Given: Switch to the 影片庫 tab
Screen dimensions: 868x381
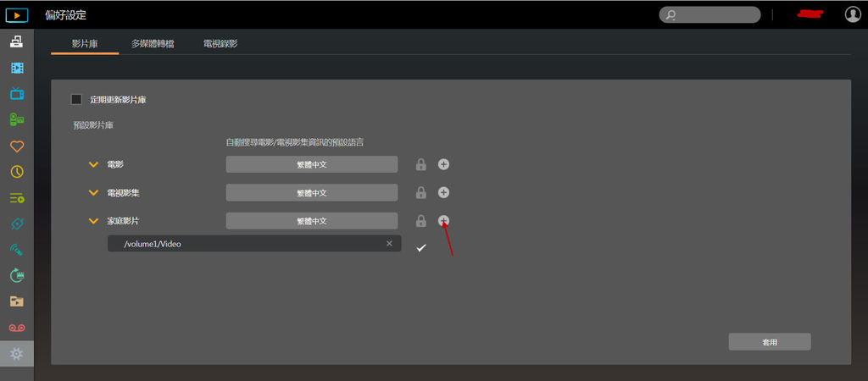Looking at the screenshot, I should [x=85, y=44].
